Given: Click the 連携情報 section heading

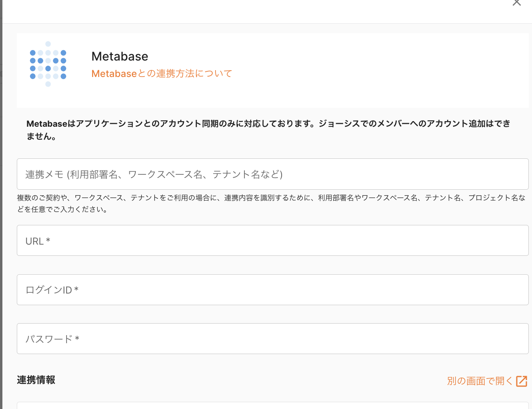Looking at the screenshot, I should click(x=36, y=380).
